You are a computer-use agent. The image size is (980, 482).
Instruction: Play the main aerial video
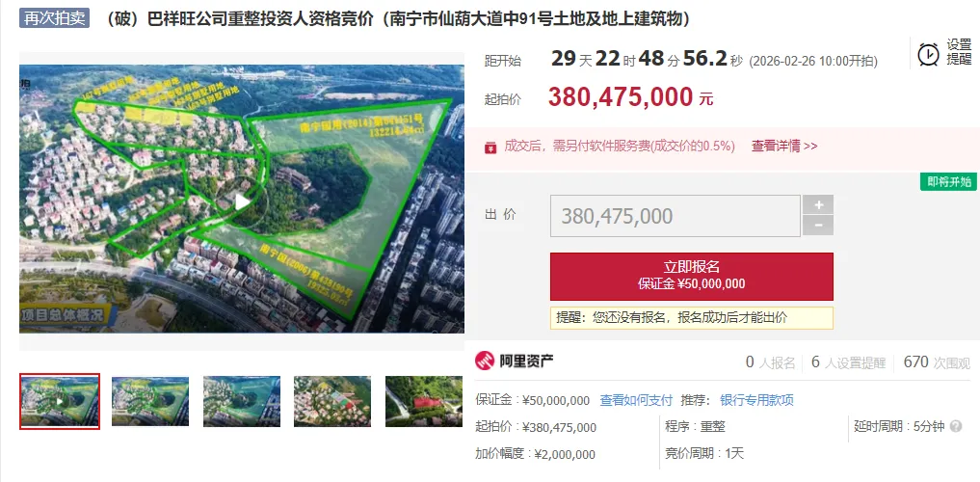[242, 201]
